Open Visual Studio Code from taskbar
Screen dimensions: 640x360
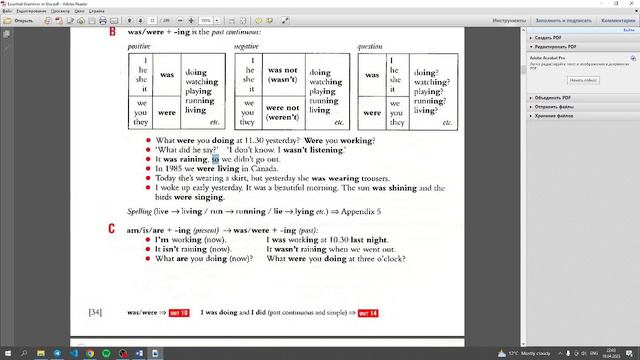coord(74,353)
